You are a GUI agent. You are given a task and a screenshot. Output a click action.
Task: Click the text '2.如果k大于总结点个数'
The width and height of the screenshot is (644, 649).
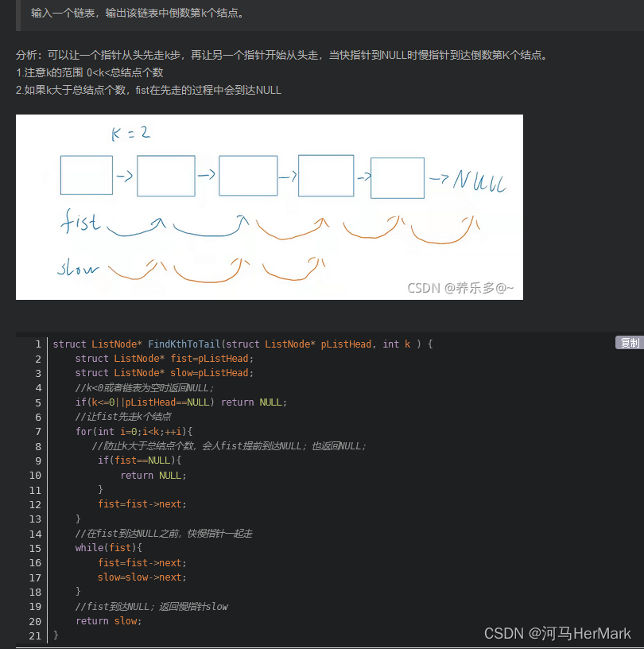[148, 90]
